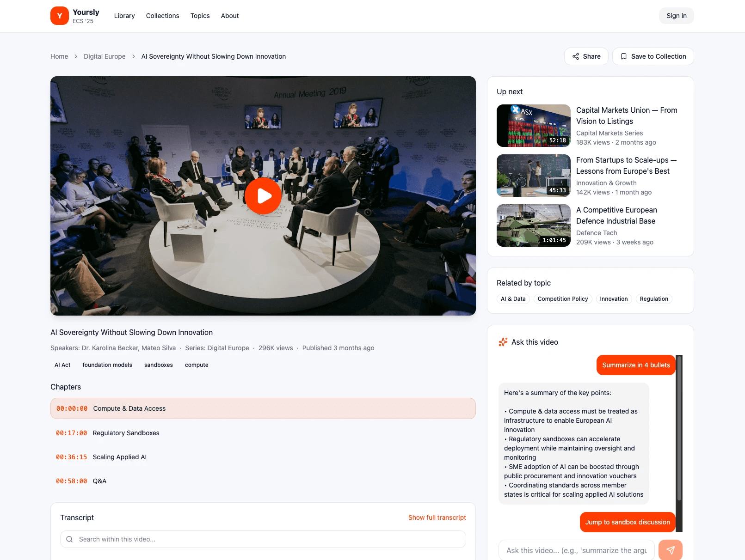The height and width of the screenshot is (560, 745).
Task: Go to Home in the breadcrumb
Action: 59,56
